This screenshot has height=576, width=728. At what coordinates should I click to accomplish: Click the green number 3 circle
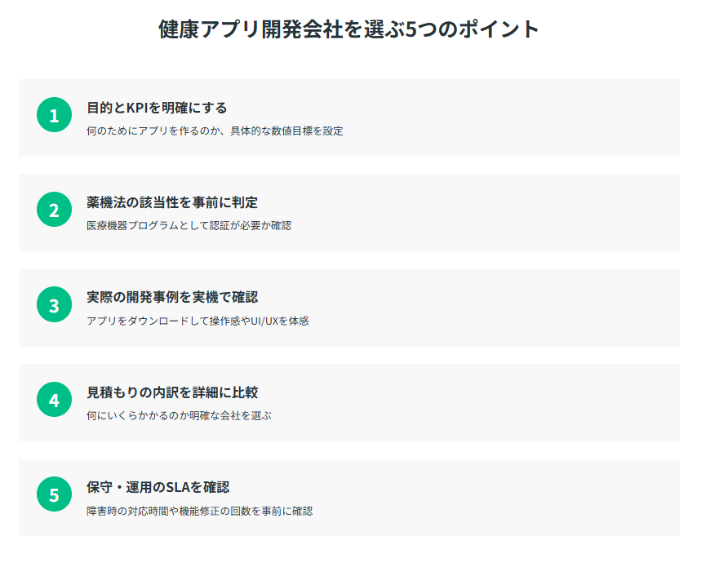click(x=54, y=305)
